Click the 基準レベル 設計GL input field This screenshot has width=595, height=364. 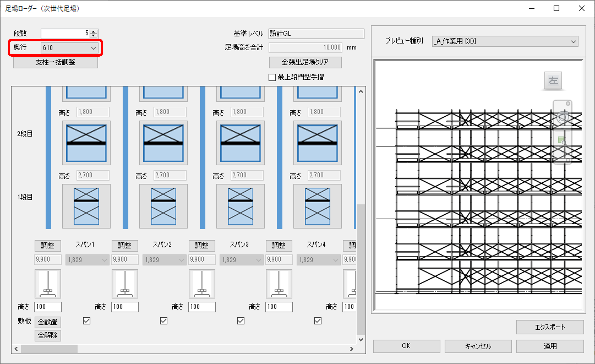pos(316,34)
